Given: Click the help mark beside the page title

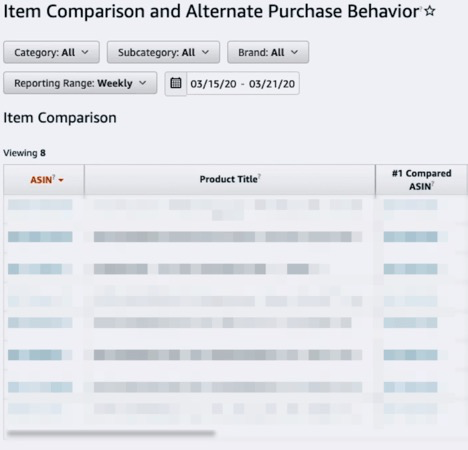Looking at the screenshot, I should coord(421,7).
